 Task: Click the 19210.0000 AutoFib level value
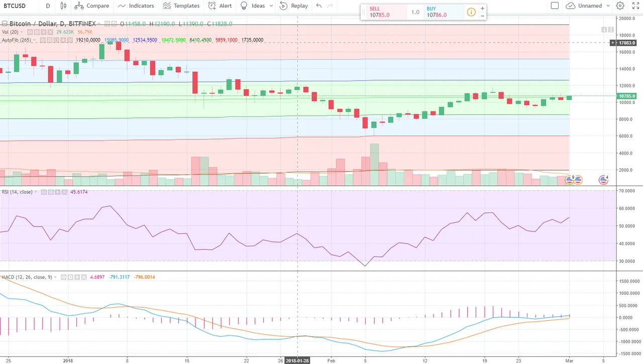click(x=88, y=40)
